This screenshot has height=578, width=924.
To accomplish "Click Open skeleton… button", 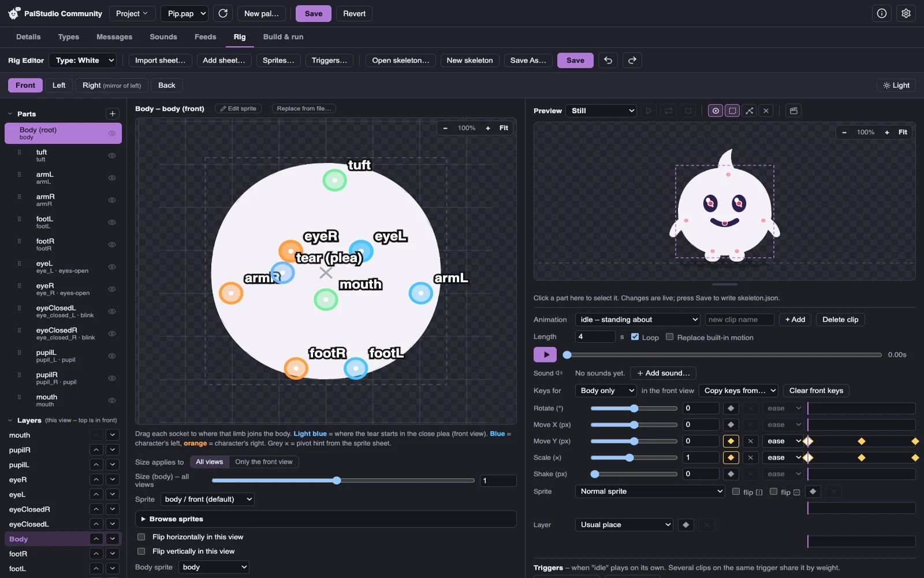I will click(x=400, y=60).
